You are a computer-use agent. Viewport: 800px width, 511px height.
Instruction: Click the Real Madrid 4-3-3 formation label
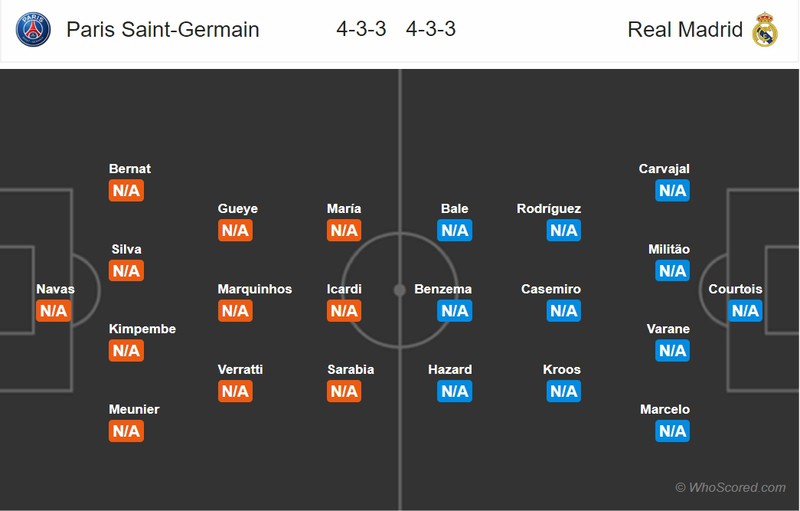(431, 29)
